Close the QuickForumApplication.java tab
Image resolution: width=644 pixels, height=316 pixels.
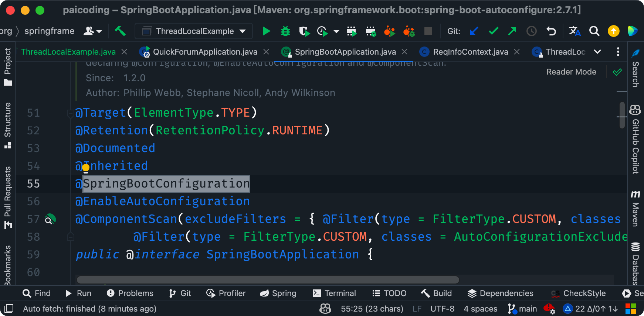click(x=266, y=52)
